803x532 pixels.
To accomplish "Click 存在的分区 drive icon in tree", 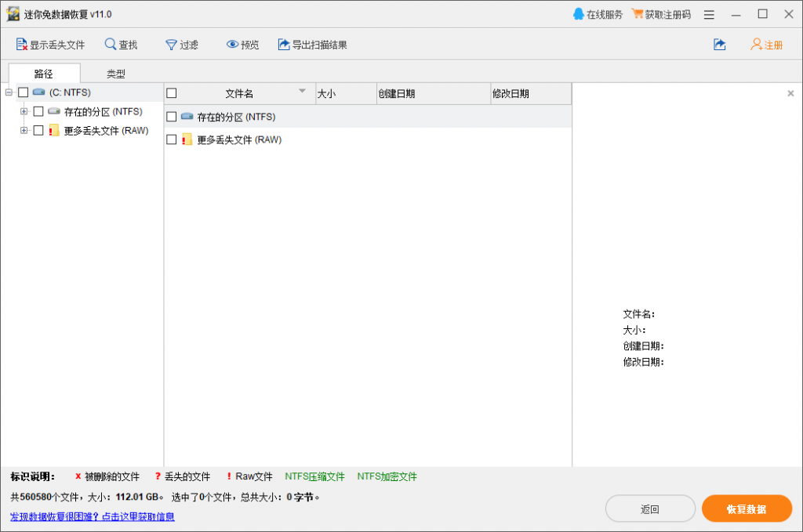I will (54, 111).
